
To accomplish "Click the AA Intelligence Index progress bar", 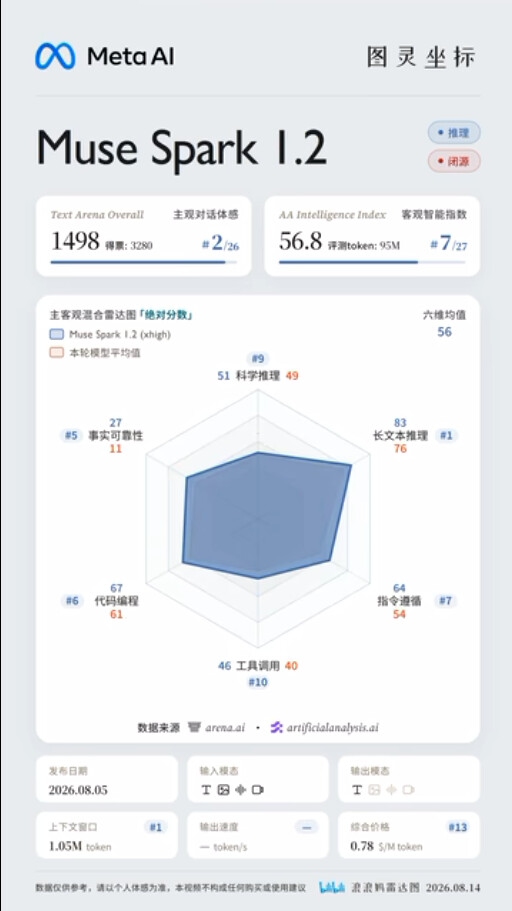I will pyautogui.click(x=372, y=263).
